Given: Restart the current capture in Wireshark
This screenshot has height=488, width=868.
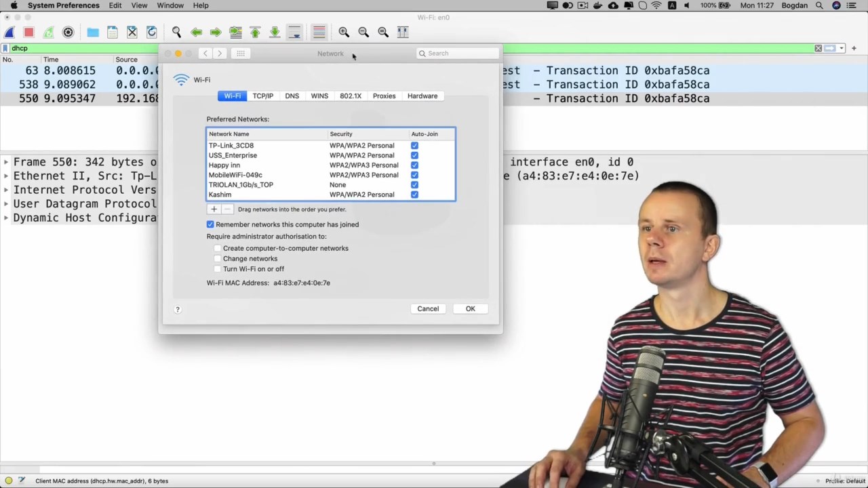Looking at the screenshot, I should pos(48,32).
